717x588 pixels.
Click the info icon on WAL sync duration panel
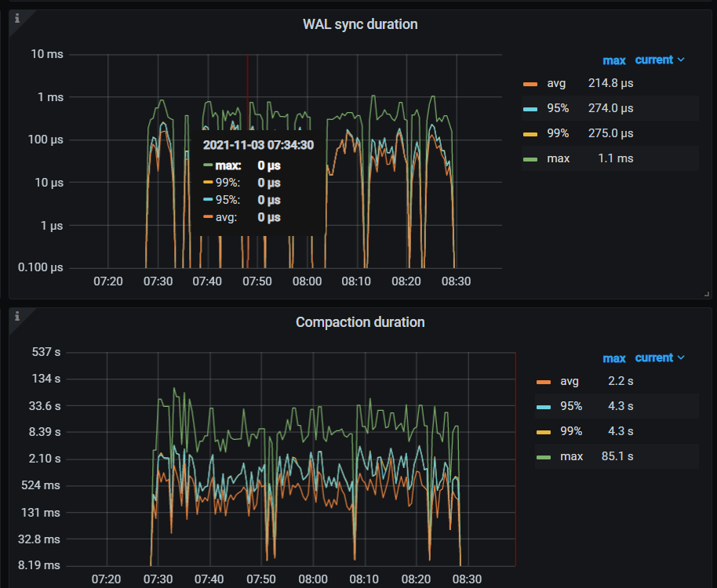point(17,18)
